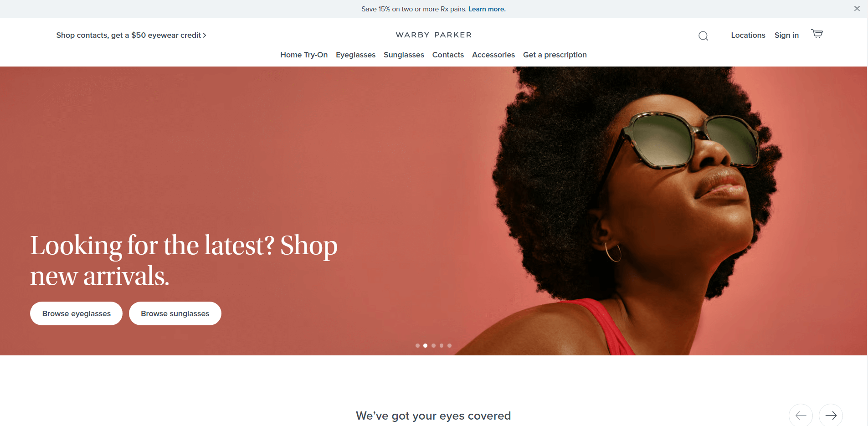Viewport: 868px width, 426px height.
Task: Click the Warby Parker logo
Action: 434,35
